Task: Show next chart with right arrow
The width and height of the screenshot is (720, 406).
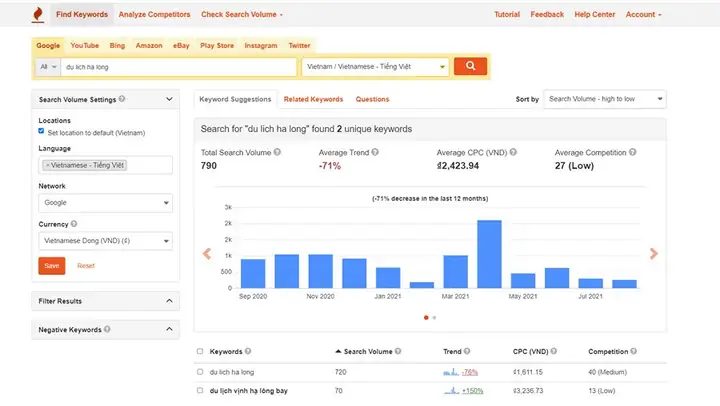Action: (654, 254)
